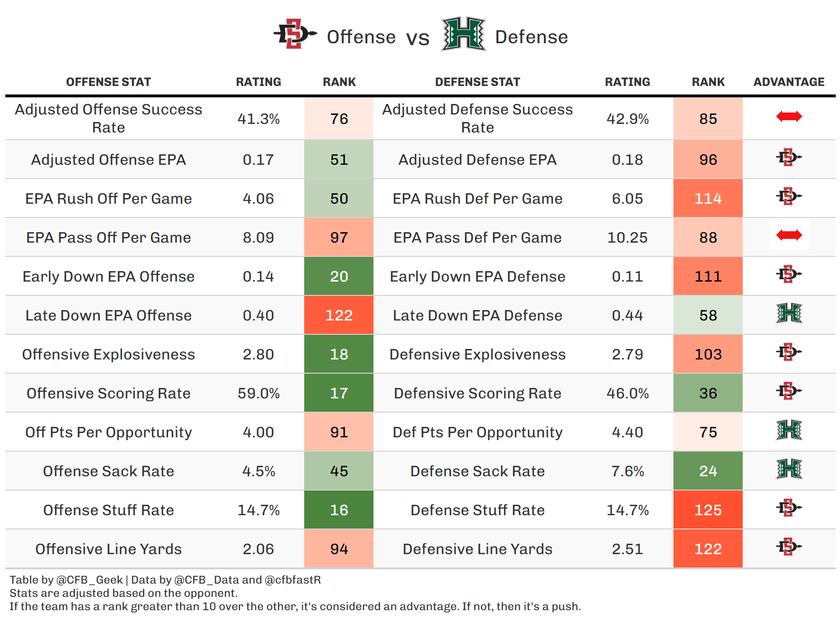Viewport: 840px width, 623px height.
Task: Click the dark green rank 16 cell
Action: (x=339, y=510)
